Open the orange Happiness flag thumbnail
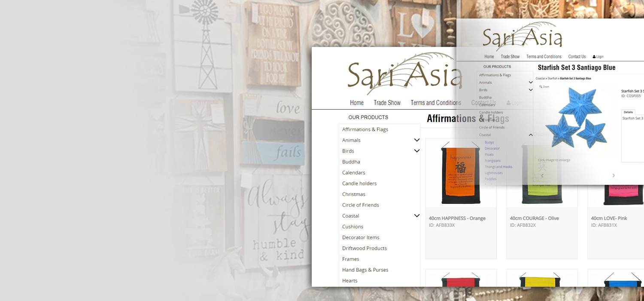The height and width of the screenshot is (301, 644). [461, 173]
